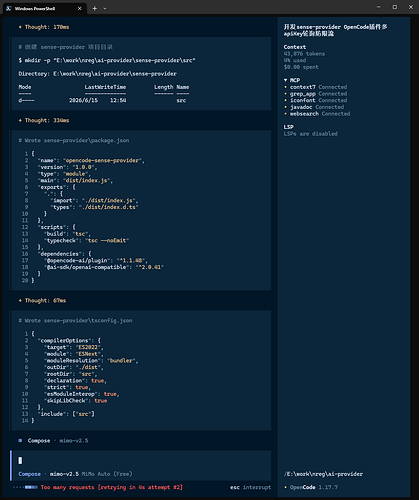This screenshot has width=419, height=500.
Task: Click the MiMo Auto (Free) provider label
Action: pyautogui.click(x=107, y=474)
